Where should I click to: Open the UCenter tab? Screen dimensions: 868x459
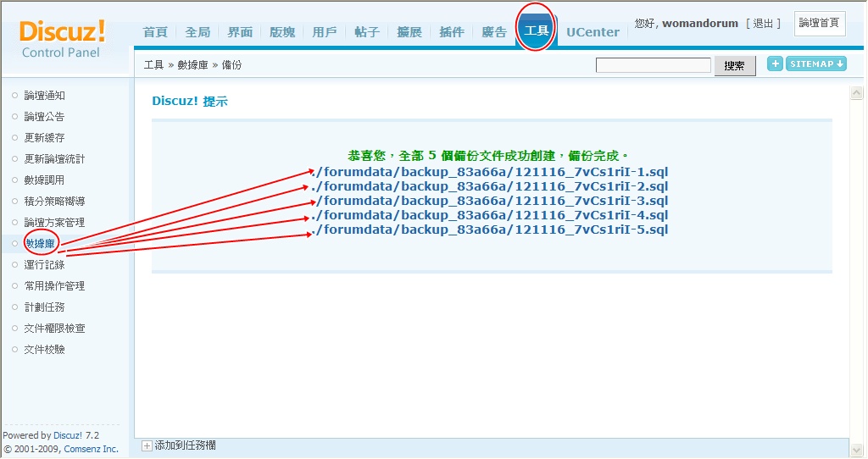point(593,32)
